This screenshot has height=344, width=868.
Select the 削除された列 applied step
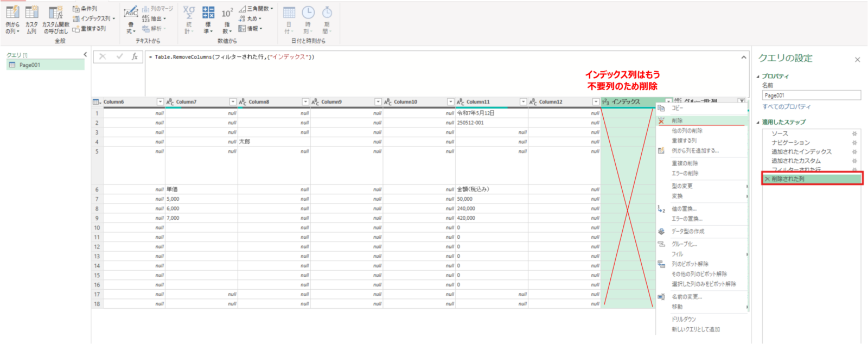(812, 179)
